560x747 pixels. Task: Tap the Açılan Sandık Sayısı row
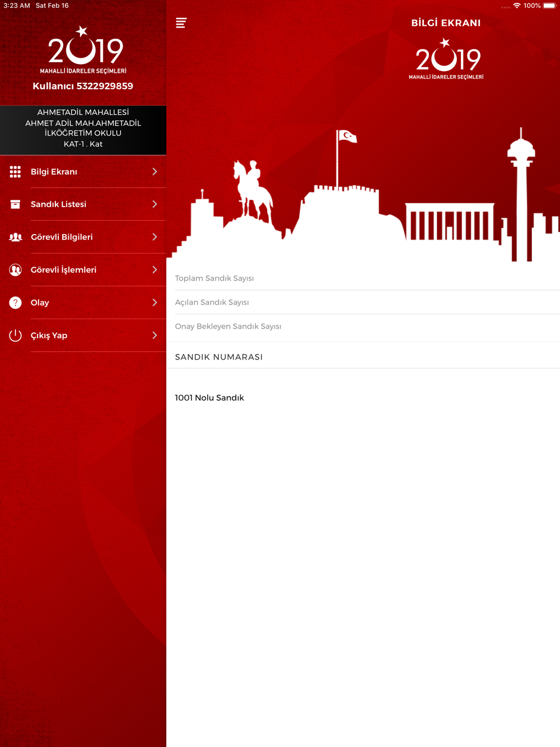coord(363,302)
